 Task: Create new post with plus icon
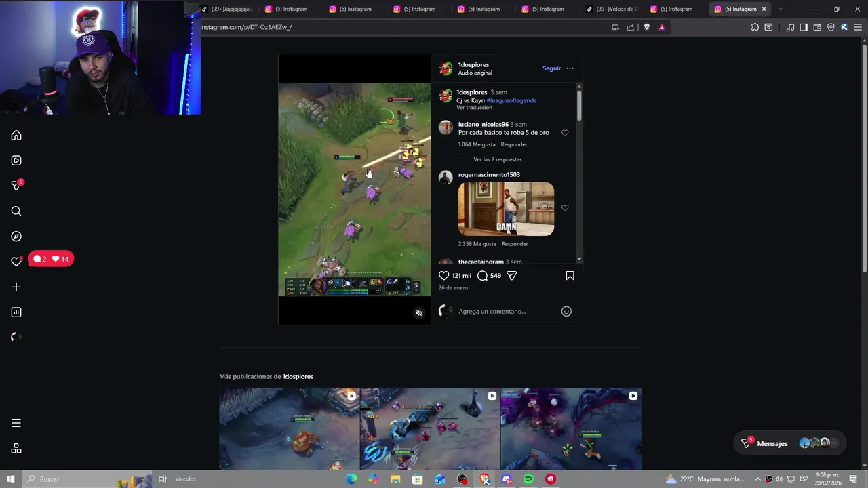coord(16,287)
